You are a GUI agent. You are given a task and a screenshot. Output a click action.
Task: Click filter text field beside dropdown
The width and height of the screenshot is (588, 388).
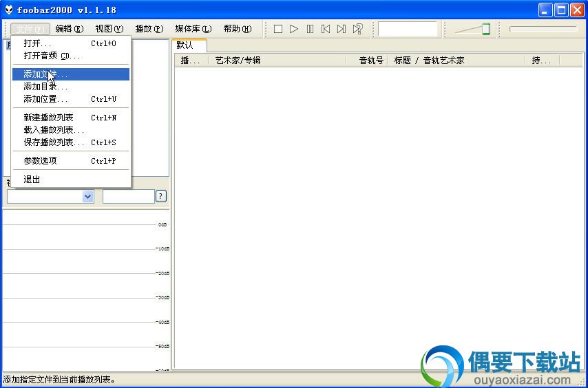[x=129, y=196]
